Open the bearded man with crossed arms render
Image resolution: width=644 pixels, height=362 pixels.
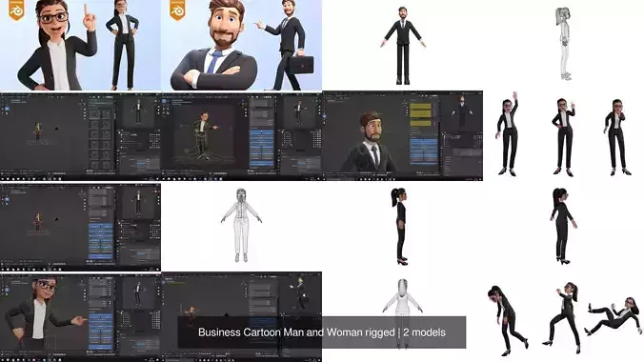(x=242, y=45)
